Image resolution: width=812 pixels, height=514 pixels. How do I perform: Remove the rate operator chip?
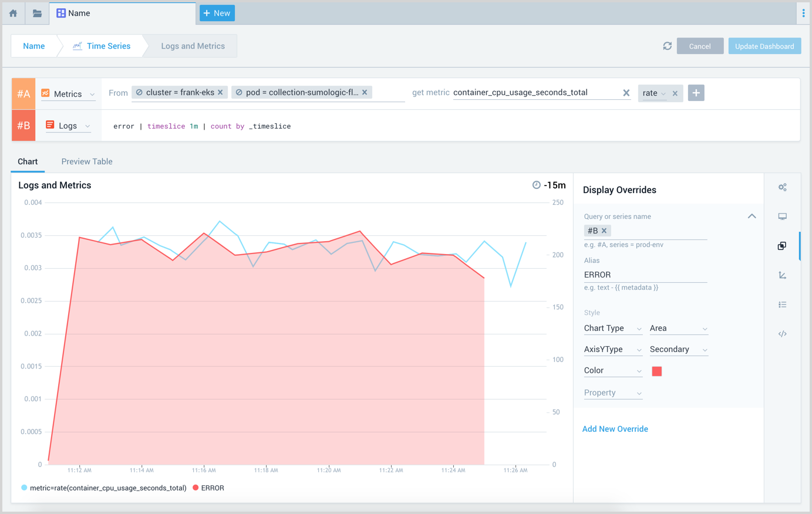pos(674,93)
